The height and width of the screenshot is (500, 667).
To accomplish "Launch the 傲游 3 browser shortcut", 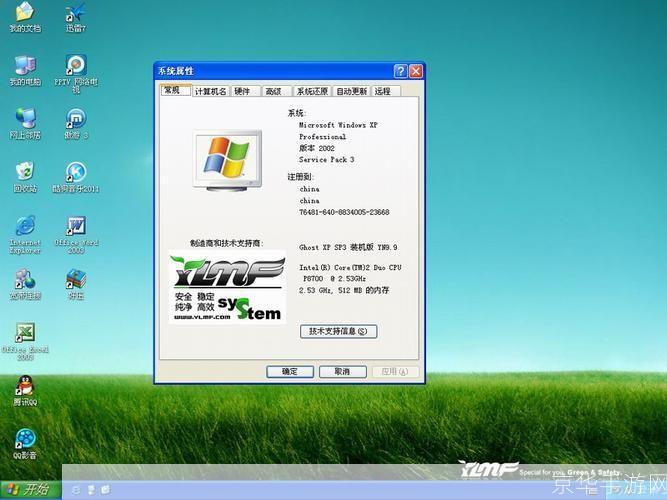I will [76, 124].
